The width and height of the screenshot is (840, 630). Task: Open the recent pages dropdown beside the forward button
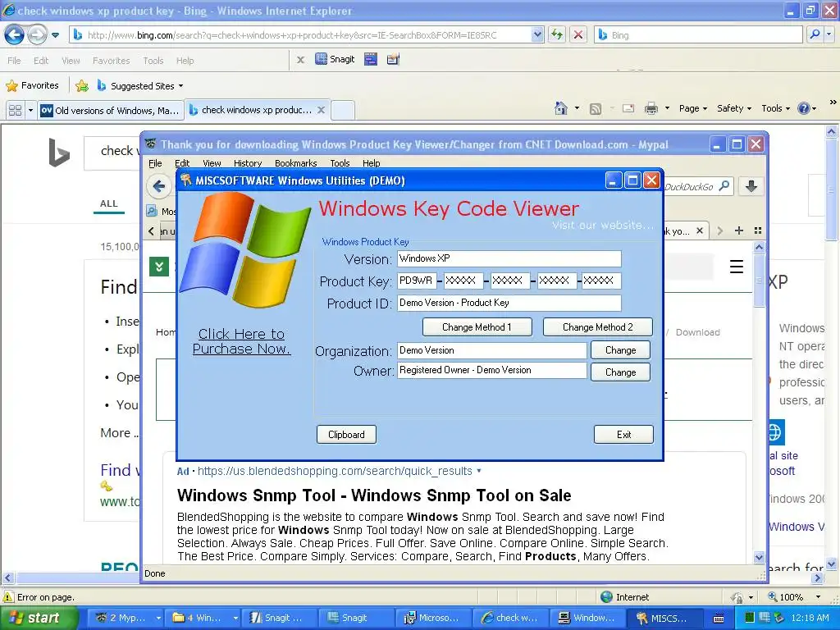55,35
